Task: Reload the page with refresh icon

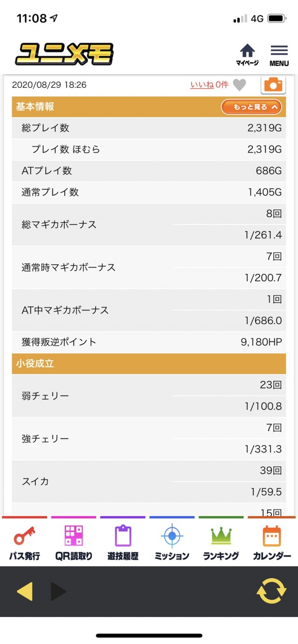Action: (x=271, y=591)
